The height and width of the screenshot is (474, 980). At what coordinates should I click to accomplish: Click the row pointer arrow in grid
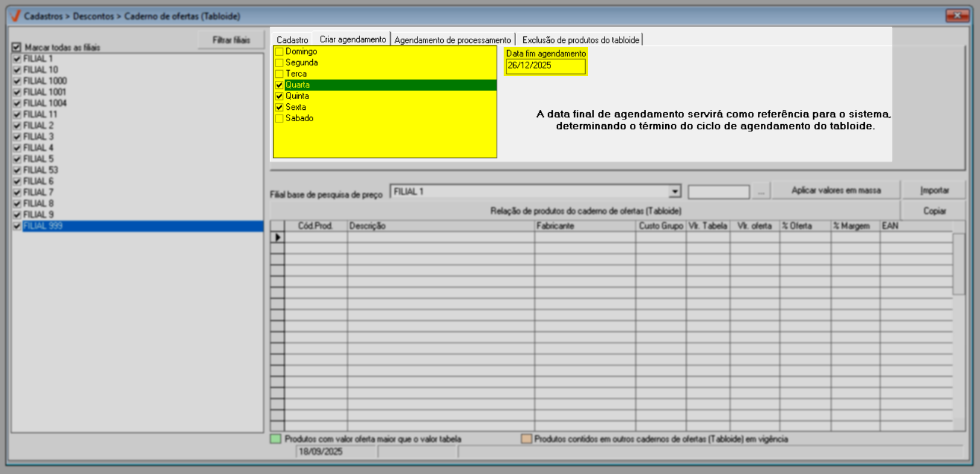click(x=277, y=238)
